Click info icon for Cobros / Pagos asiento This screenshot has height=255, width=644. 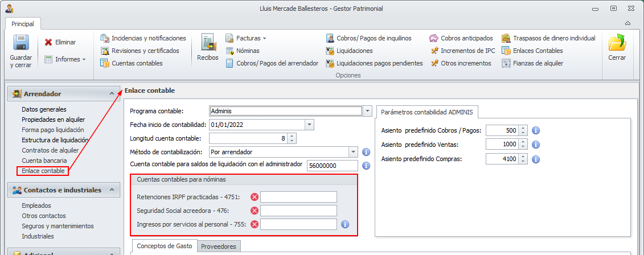click(536, 130)
